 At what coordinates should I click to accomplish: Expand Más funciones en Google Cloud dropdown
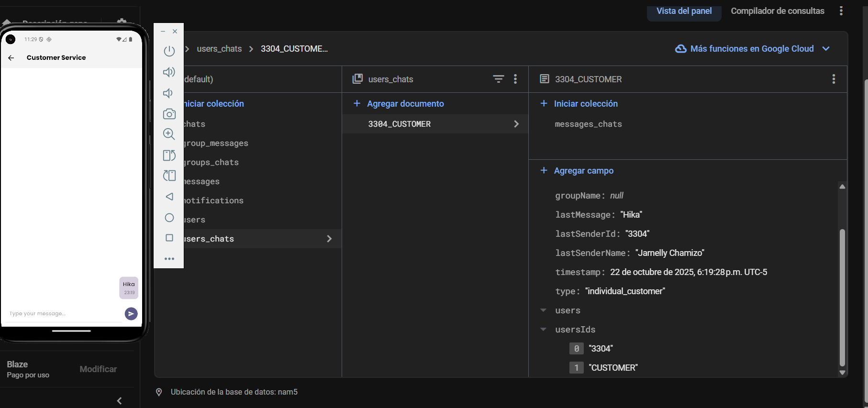825,49
